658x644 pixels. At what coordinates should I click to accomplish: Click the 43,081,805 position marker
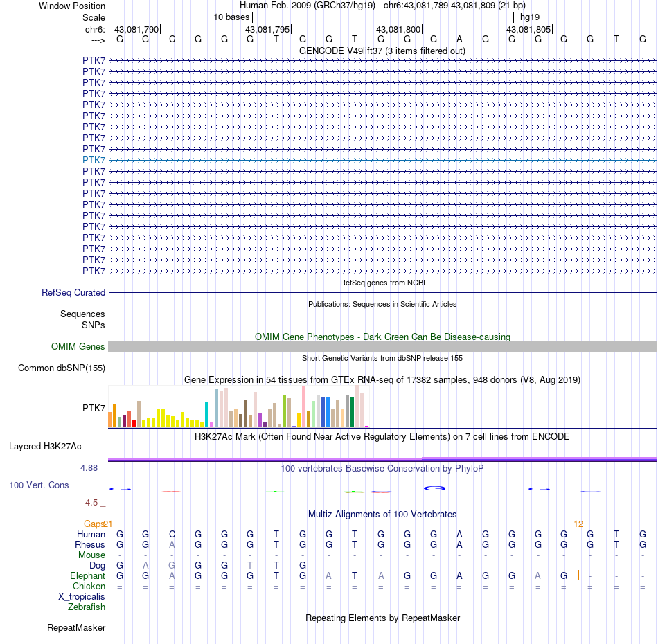click(x=528, y=29)
